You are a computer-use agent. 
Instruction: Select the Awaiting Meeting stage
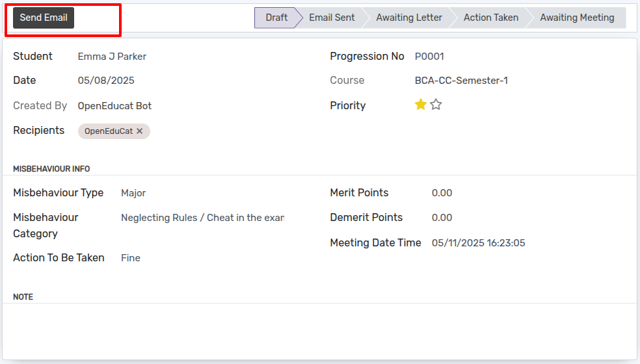coord(577,18)
